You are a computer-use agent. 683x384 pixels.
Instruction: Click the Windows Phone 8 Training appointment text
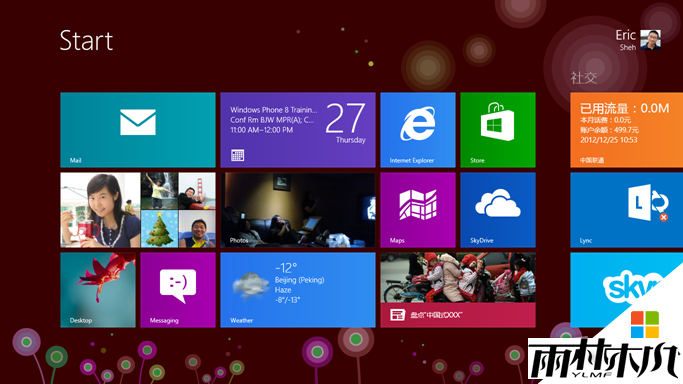point(274,110)
